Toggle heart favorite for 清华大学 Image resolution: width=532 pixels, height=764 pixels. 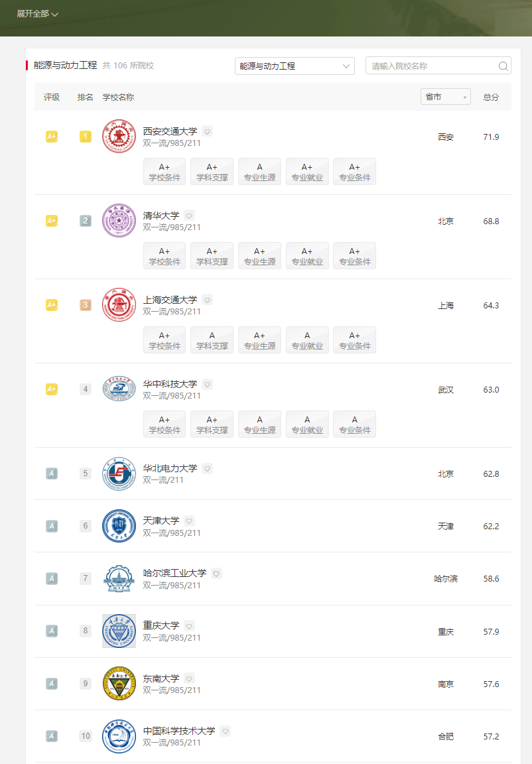tap(189, 216)
